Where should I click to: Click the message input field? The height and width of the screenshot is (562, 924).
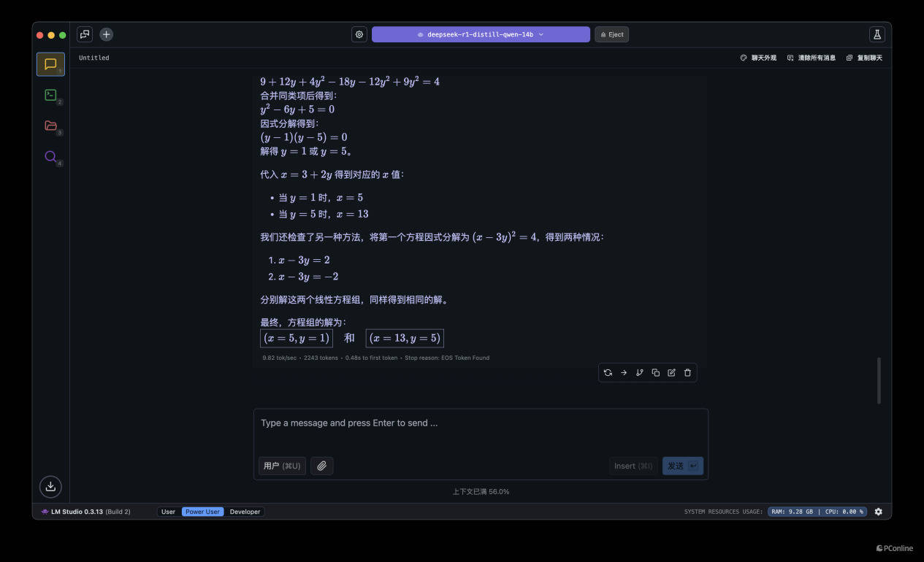(x=480, y=431)
